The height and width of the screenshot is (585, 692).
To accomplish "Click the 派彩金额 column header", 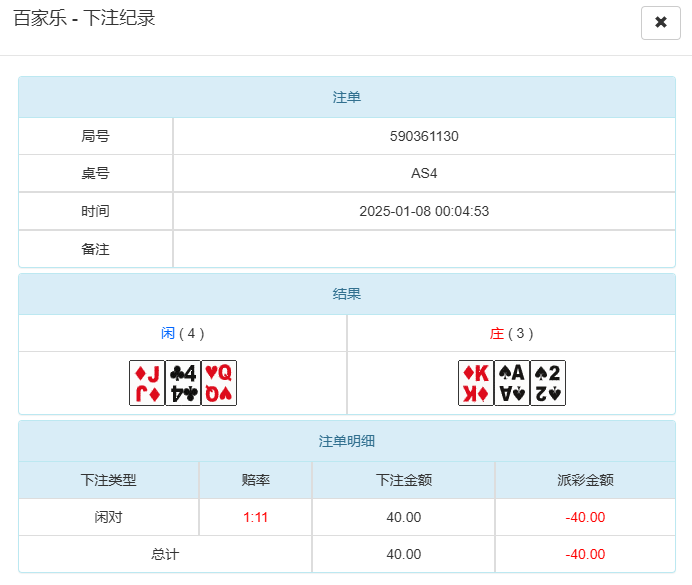I will click(585, 480).
